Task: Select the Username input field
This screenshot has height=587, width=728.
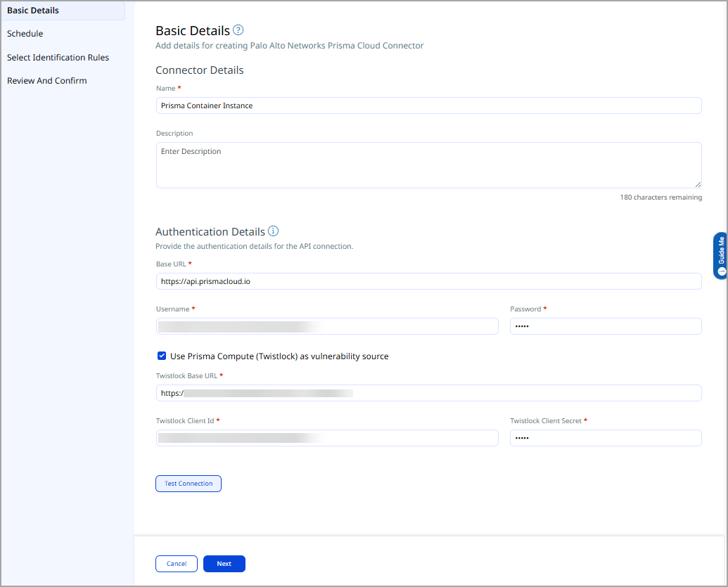Action: pyautogui.click(x=327, y=326)
